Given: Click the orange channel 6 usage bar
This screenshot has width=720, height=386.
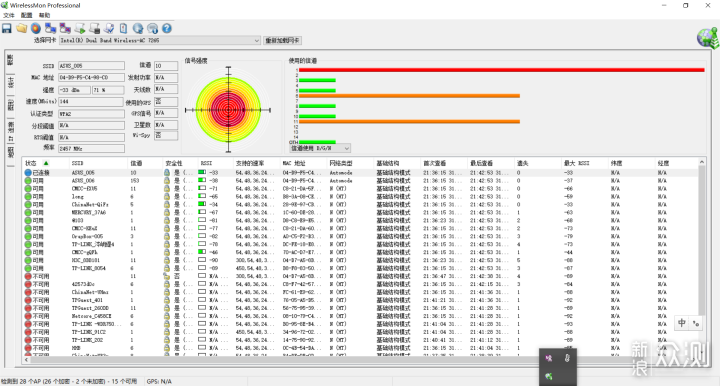Looking at the screenshot, I should coord(409,96).
